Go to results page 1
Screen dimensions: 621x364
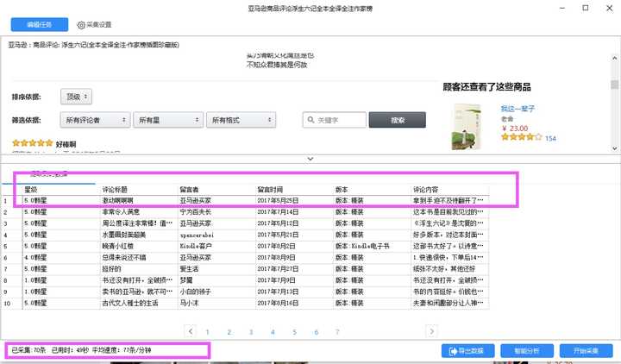point(208,332)
